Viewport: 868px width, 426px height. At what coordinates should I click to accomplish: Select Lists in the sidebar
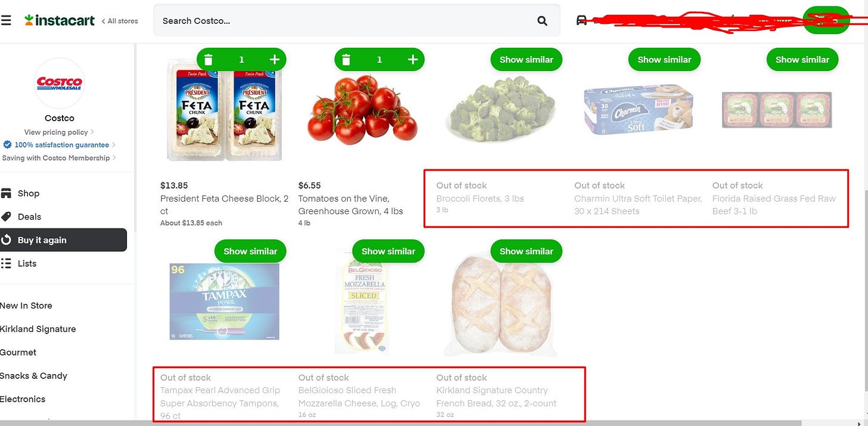(x=27, y=263)
